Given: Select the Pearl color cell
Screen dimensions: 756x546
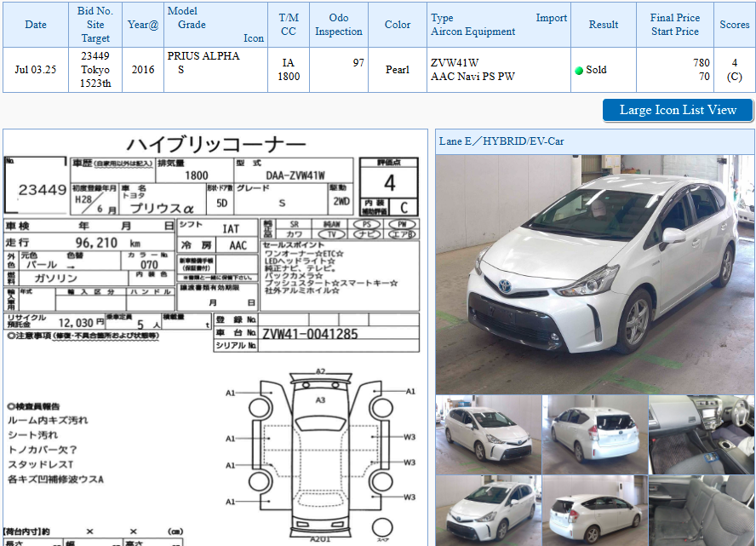Looking at the screenshot, I should point(398,70).
